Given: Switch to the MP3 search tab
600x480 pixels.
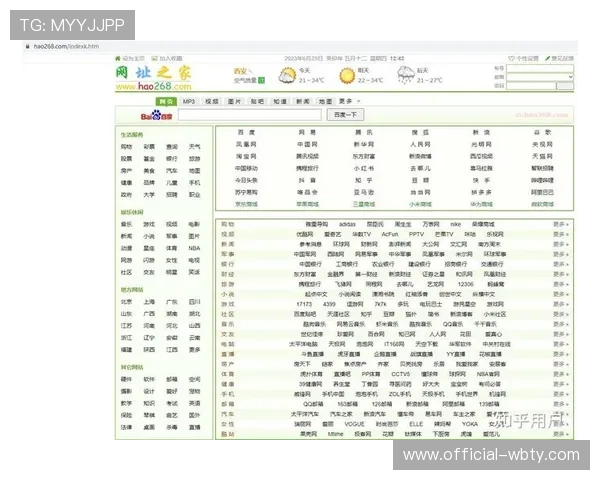Looking at the screenshot, I should coord(188,101).
